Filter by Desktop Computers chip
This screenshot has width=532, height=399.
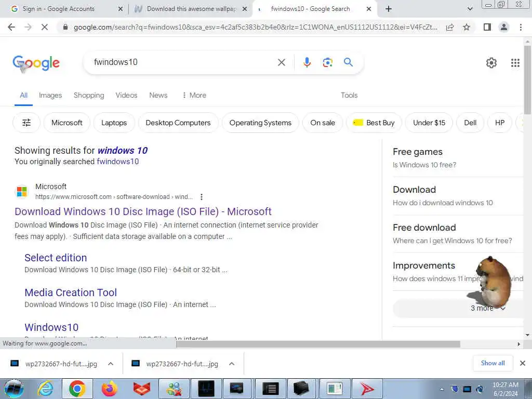tap(178, 123)
